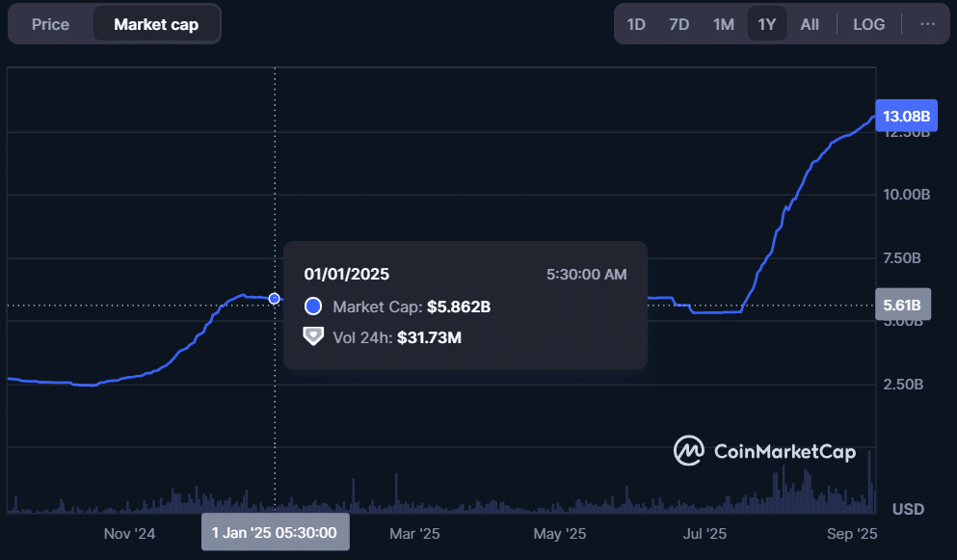Click the 1 Jan '25 05:30:00 date marker
The height and width of the screenshot is (560, 957).
click(275, 532)
